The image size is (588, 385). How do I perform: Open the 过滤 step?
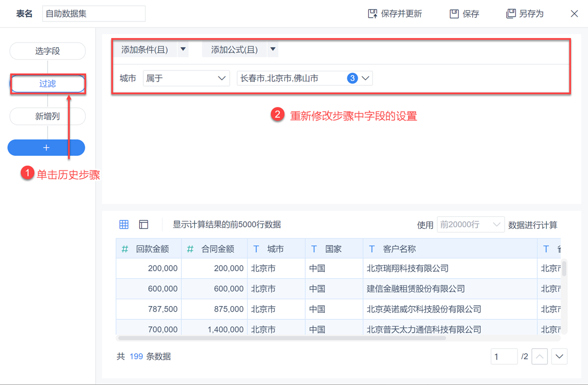click(x=48, y=84)
